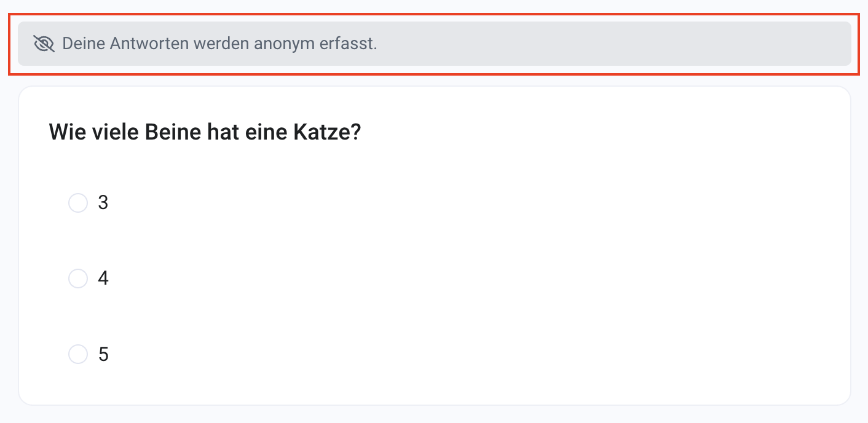Image resolution: width=868 pixels, height=423 pixels.
Task: Mark three legs as the cat answer
Action: [78, 203]
